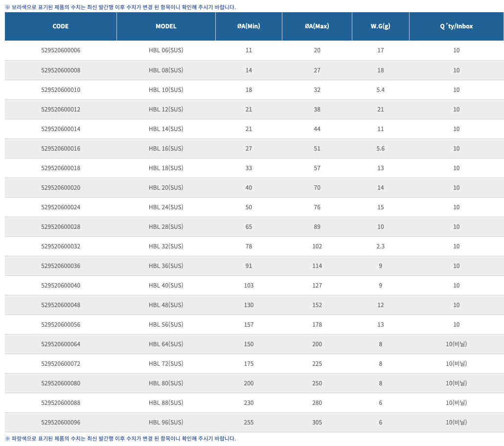Click the MODEL column header

(x=166, y=26)
